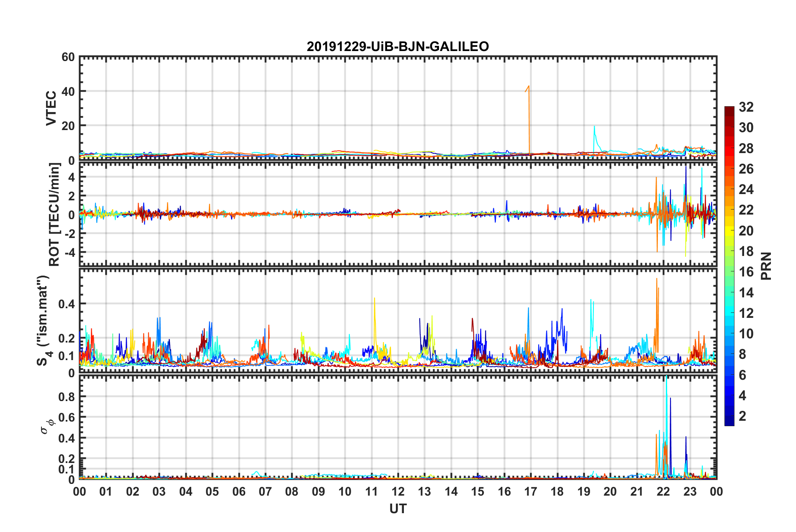Click colorbar tick value 32
The height and width of the screenshot is (532, 796).
pyautogui.click(x=746, y=107)
